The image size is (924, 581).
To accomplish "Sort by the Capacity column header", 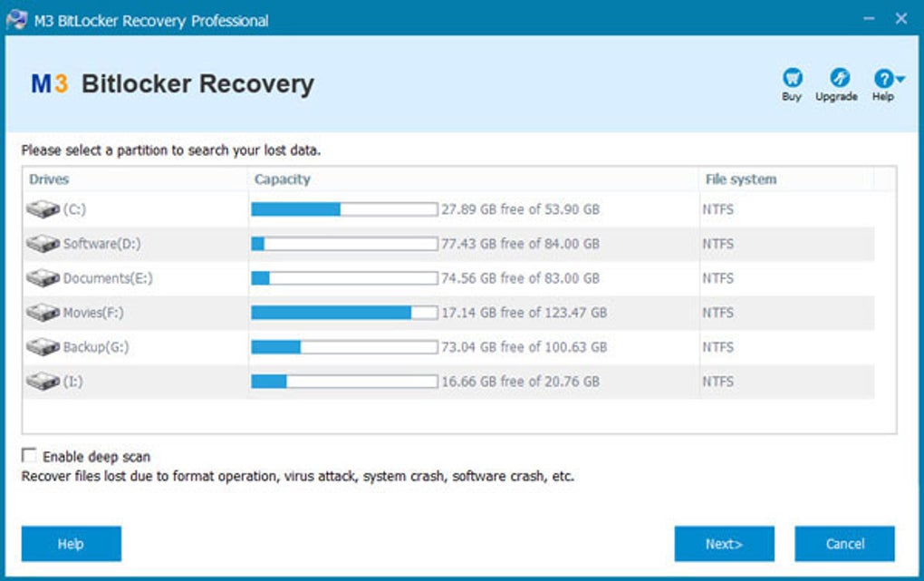I will (473, 179).
